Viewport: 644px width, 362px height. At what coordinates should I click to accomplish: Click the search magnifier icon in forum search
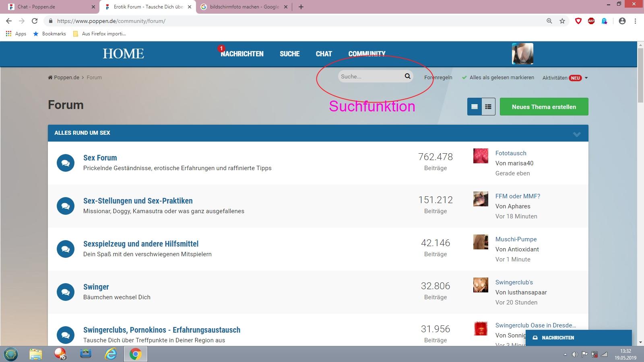(x=407, y=76)
